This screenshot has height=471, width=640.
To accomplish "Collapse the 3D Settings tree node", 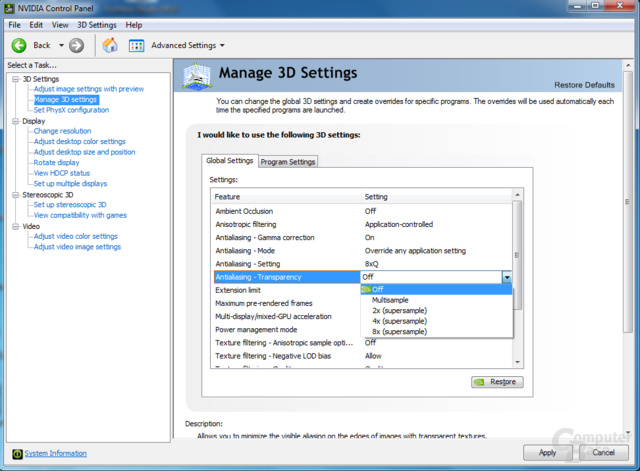I will [16, 79].
